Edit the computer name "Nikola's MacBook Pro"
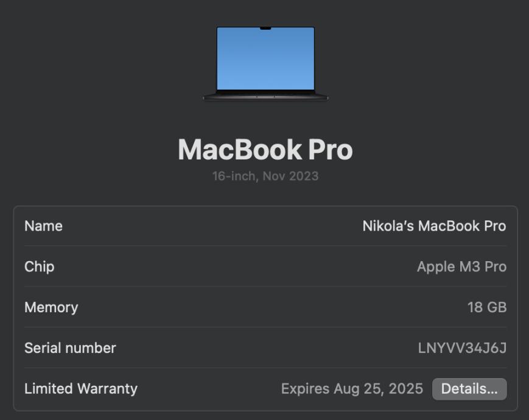Image resolution: width=529 pixels, height=420 pixels. click(434, 226)
